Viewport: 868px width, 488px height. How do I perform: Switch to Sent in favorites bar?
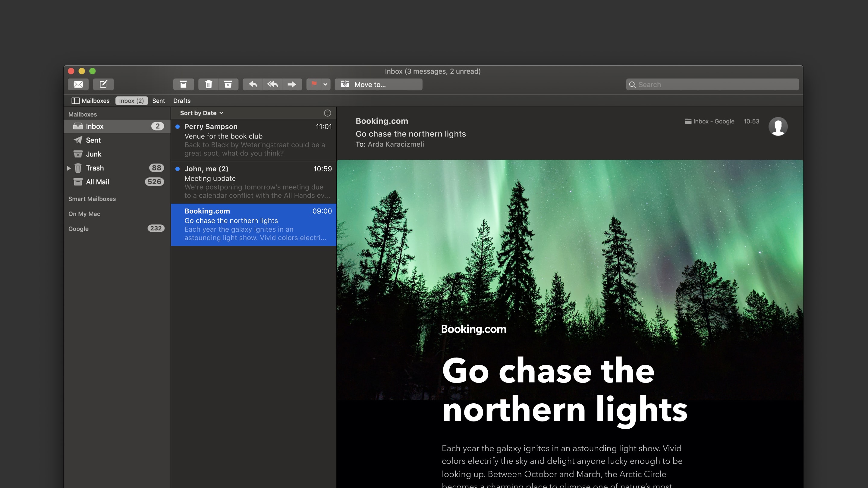click(158, 101)
